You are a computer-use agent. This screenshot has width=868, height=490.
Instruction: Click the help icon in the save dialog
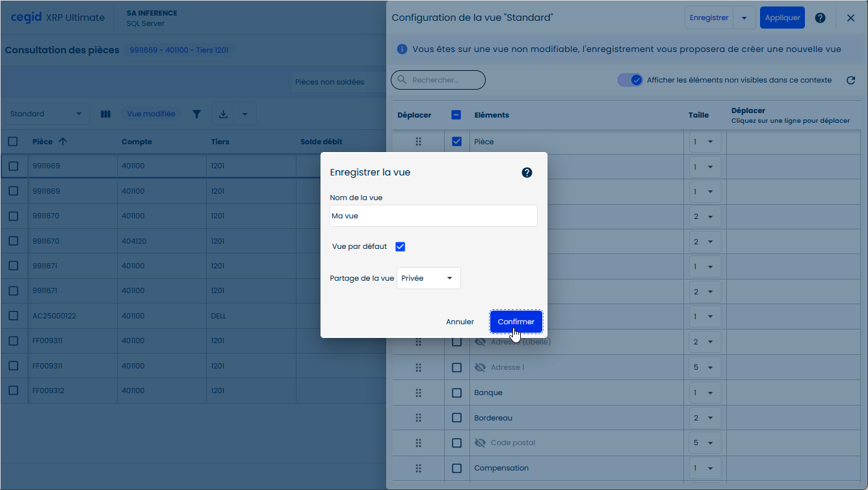[x=527, y=173]
